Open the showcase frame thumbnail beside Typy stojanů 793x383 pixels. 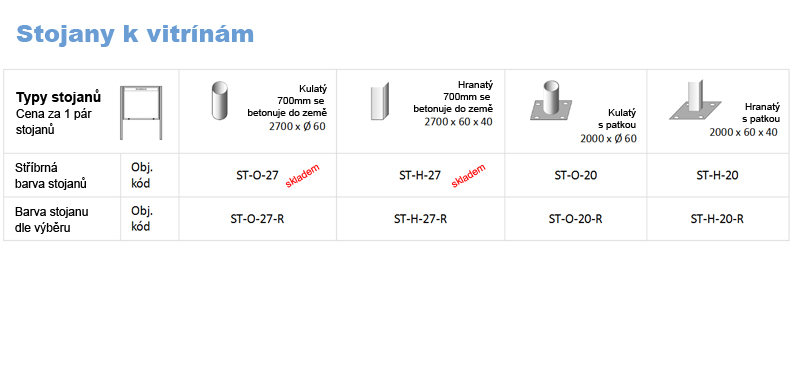click(x=141, y=113)
